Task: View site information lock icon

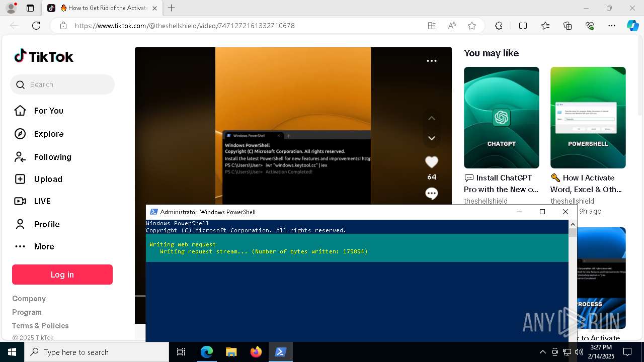Action: pyautogui.click(x=63, y=26)
